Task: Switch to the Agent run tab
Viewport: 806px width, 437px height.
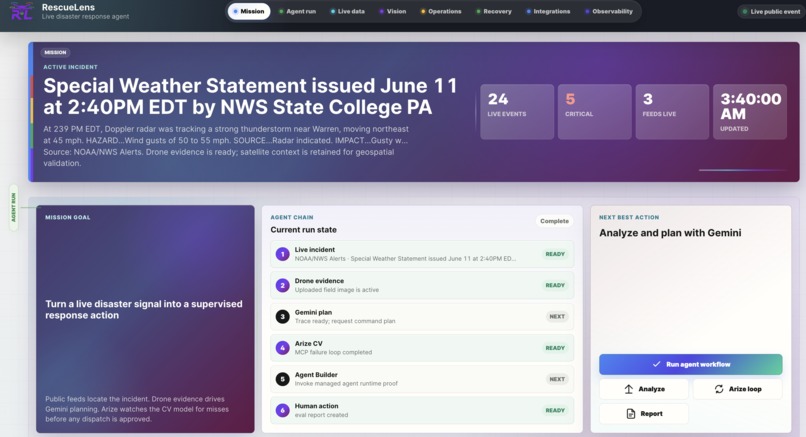Action: 298,11
